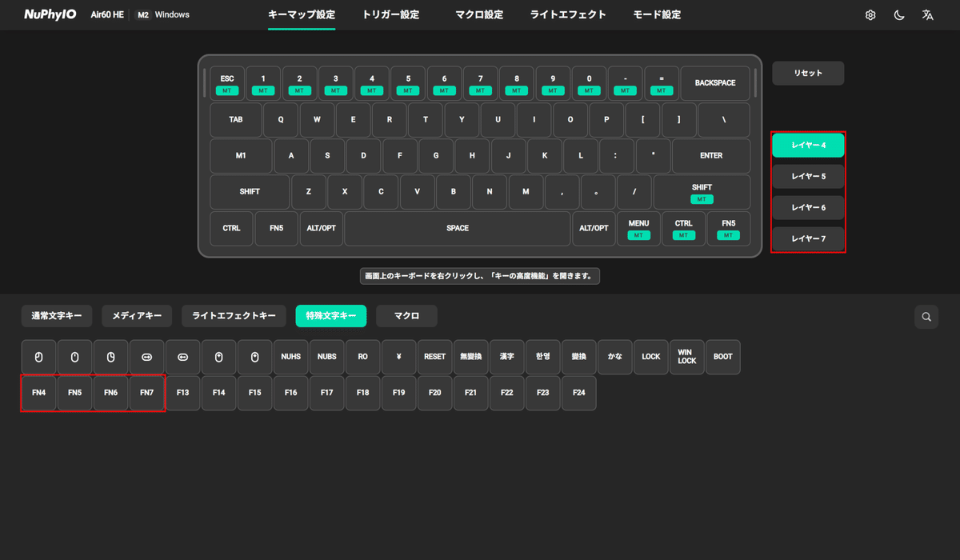Select the mouse wheel down key icon

(254, 357)
